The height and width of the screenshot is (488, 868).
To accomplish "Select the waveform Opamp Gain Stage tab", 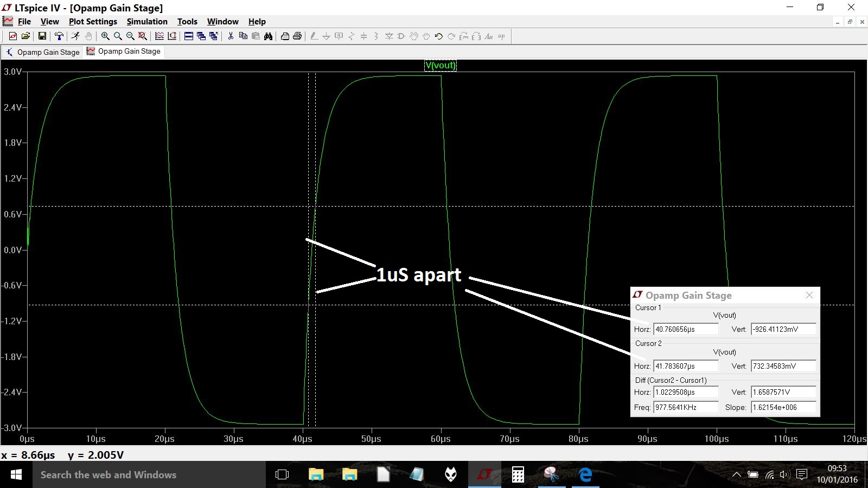I will pyautogui.click(x=123, y=52).
